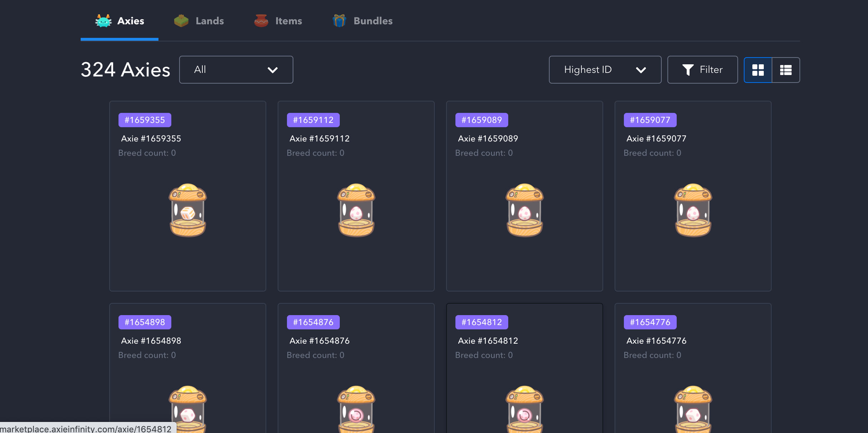Image resolution: width=868 pixels, height=433 pixels.
Task: Click the 'Axie #1659112' name text
Action: pos(319,139)
